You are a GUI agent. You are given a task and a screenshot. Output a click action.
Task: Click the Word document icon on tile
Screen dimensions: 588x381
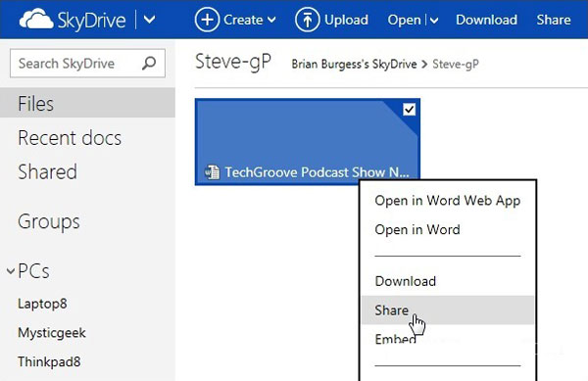pyautogui.click(x=213, y=172)
